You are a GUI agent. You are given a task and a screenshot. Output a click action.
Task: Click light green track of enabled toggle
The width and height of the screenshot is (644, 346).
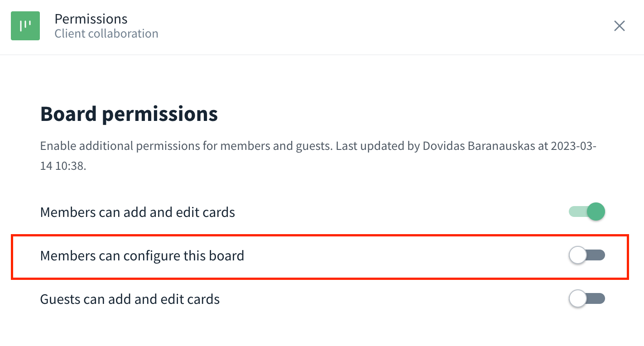pyautogui.click(x=578, y=211)
